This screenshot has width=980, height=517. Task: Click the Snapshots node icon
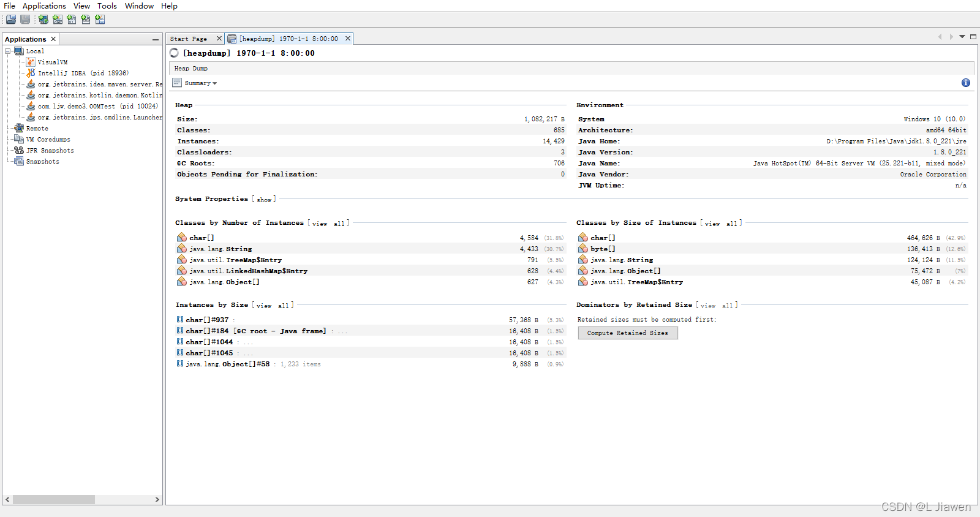pos(19,162)
